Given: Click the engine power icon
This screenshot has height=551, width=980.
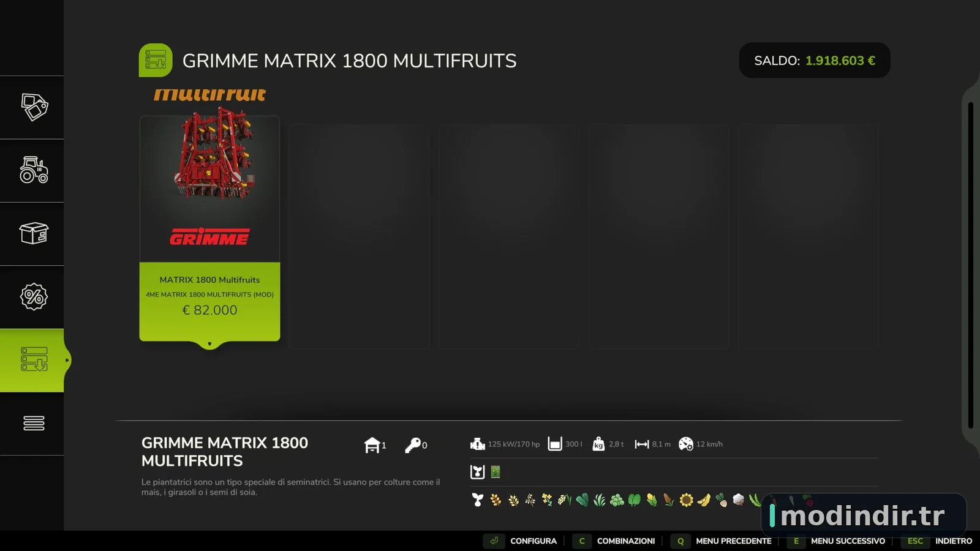Looking at the screenshot, I should [478, 444].
